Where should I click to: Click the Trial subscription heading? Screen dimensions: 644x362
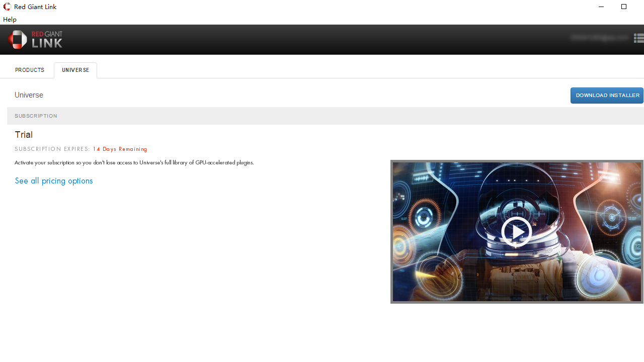pyautogui.click(x=24, y=135)
